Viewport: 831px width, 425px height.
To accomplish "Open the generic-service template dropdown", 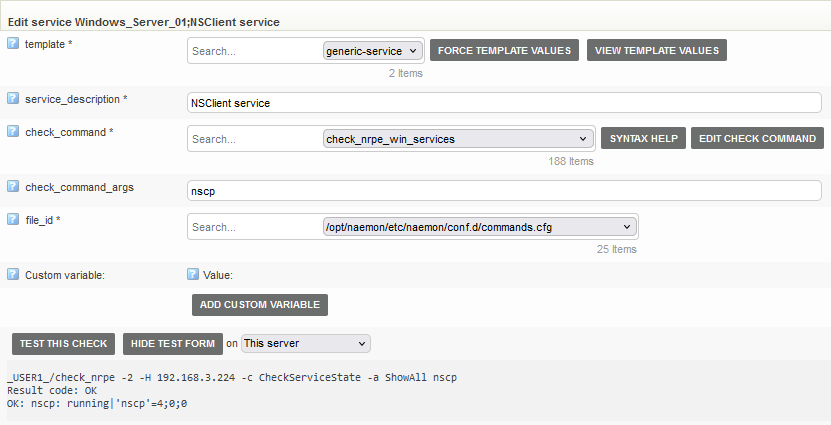I will [x=373, y=50].
